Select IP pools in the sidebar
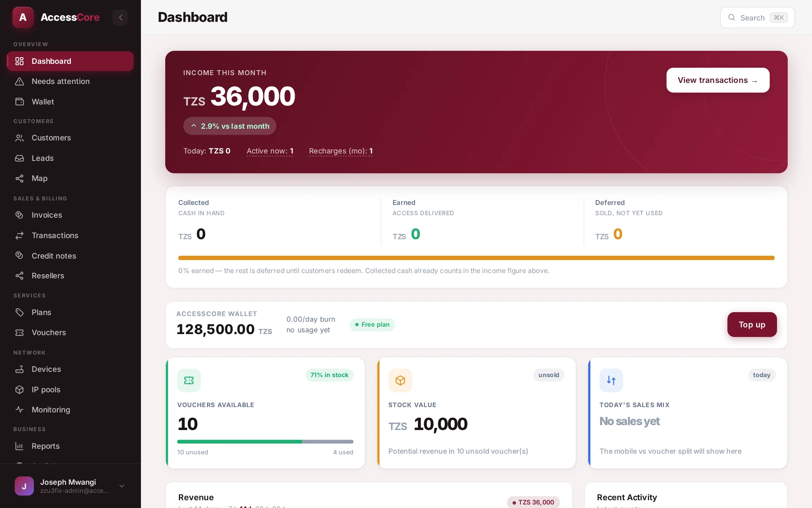 pos(70,390)
